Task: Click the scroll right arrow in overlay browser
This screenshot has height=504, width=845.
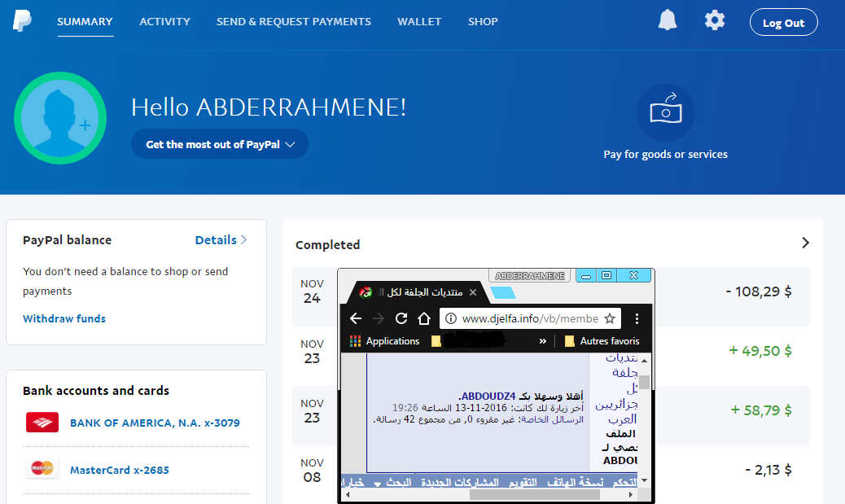Action: 631,494
